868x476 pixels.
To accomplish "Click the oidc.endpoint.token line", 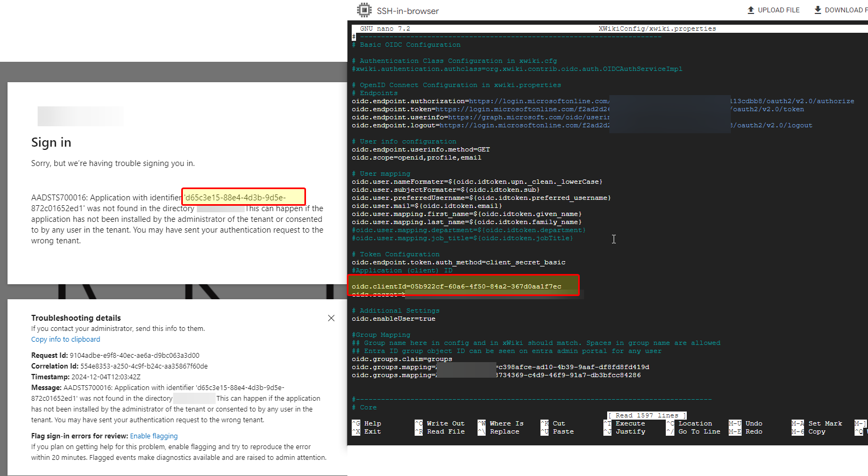I will point(578,109).
